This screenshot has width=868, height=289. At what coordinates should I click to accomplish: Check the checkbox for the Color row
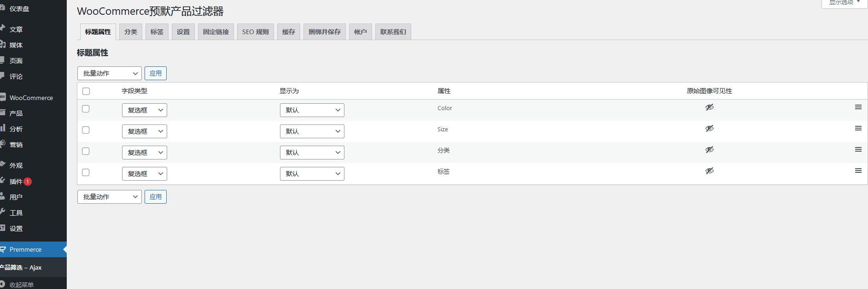coord(86,109)
